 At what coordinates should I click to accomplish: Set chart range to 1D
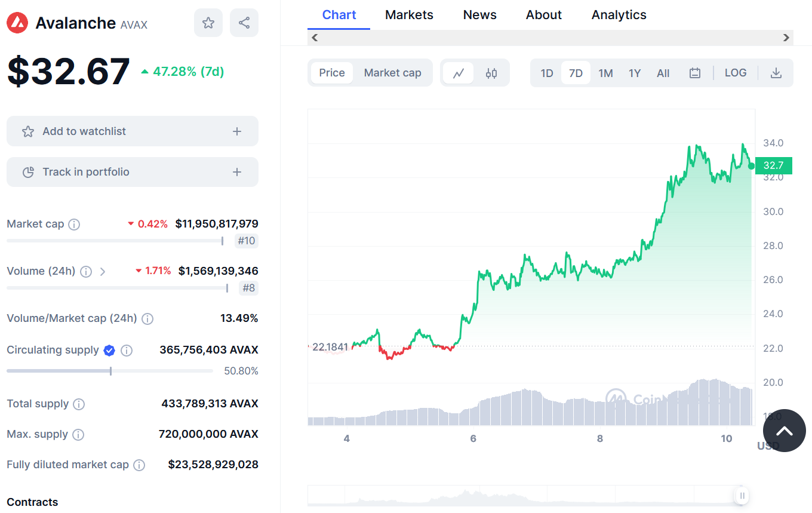pos(547,73)
